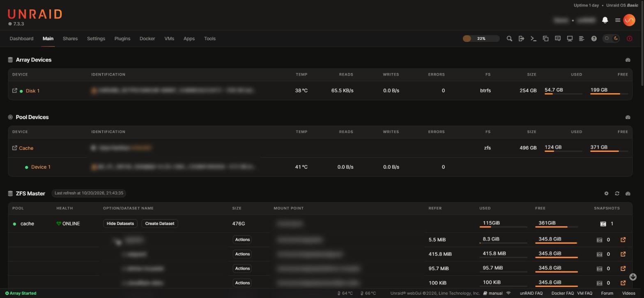Click Disk 1 used 54.7 GB bar
This screenshot has width=644, height=298.
point(563,94)
